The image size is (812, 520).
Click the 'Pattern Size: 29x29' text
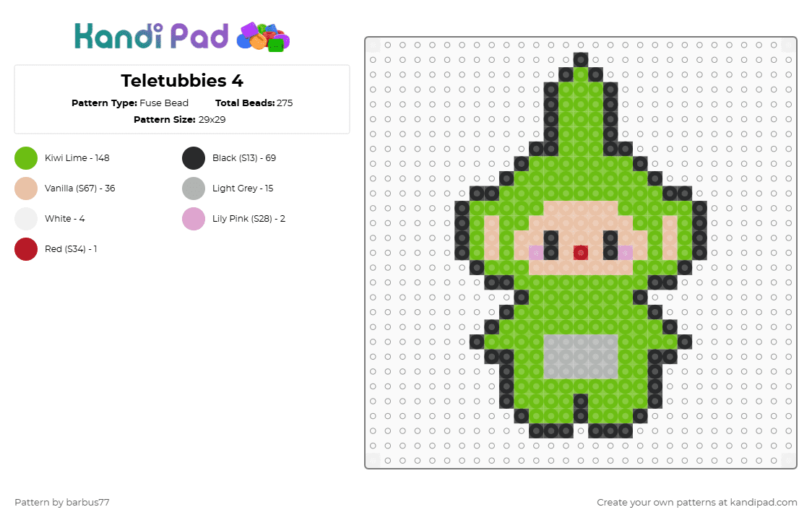point(180,120)
